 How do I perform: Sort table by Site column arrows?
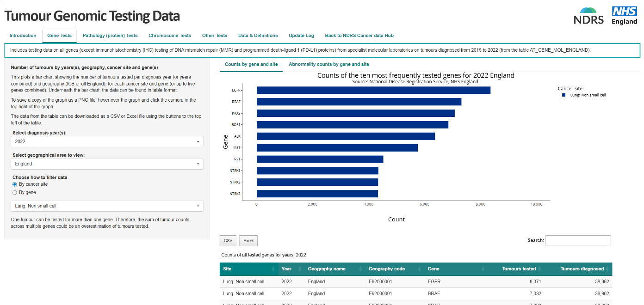(273, 269)
